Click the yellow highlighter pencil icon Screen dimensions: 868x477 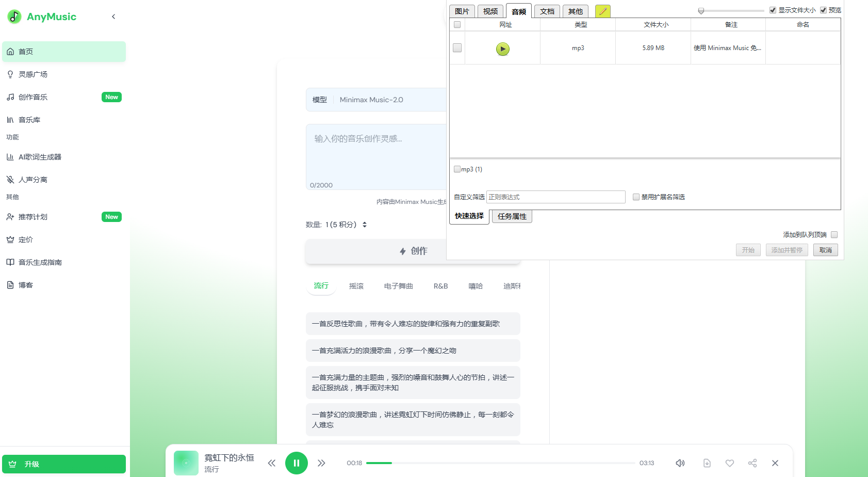click(x=602, y=11)
